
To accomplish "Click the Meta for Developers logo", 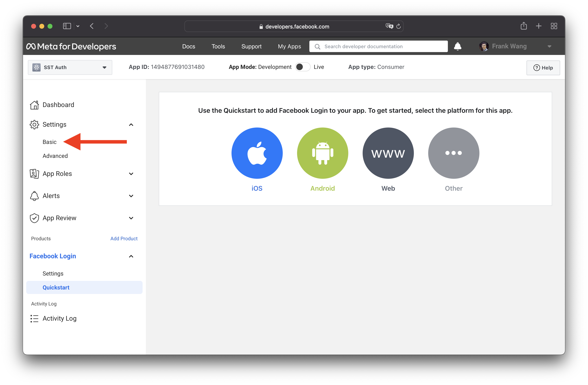I will [71, 46].
